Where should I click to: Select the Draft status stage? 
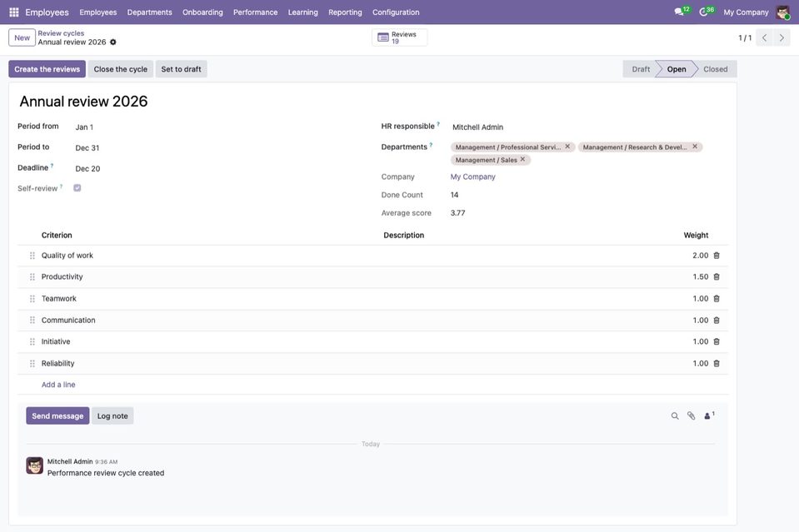641,69
